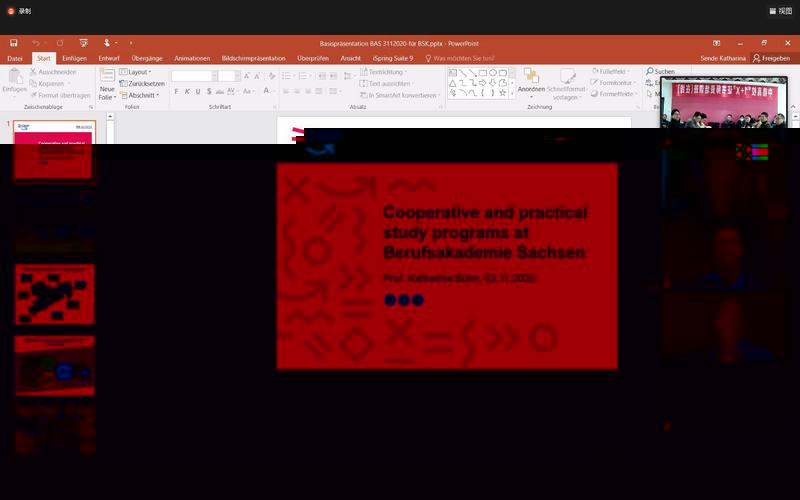
Task: Open the Datei menu
Action: [x=15, y=58]
